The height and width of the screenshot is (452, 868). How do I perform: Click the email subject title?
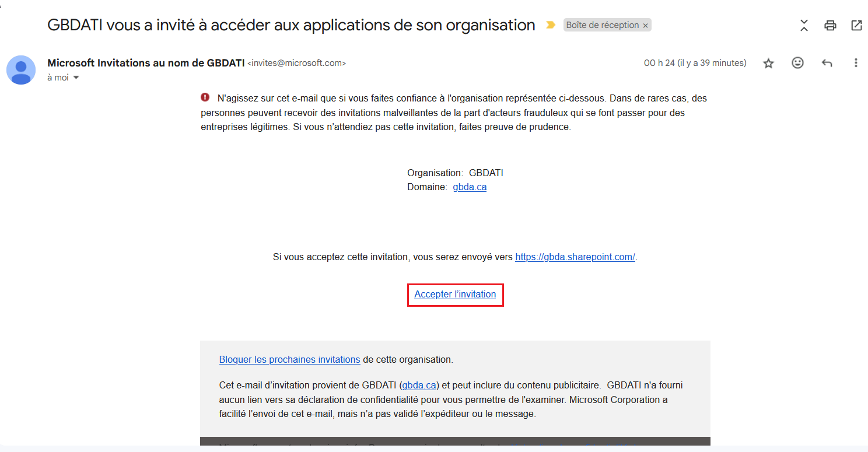pyautogui.click(x=291, y=25)
